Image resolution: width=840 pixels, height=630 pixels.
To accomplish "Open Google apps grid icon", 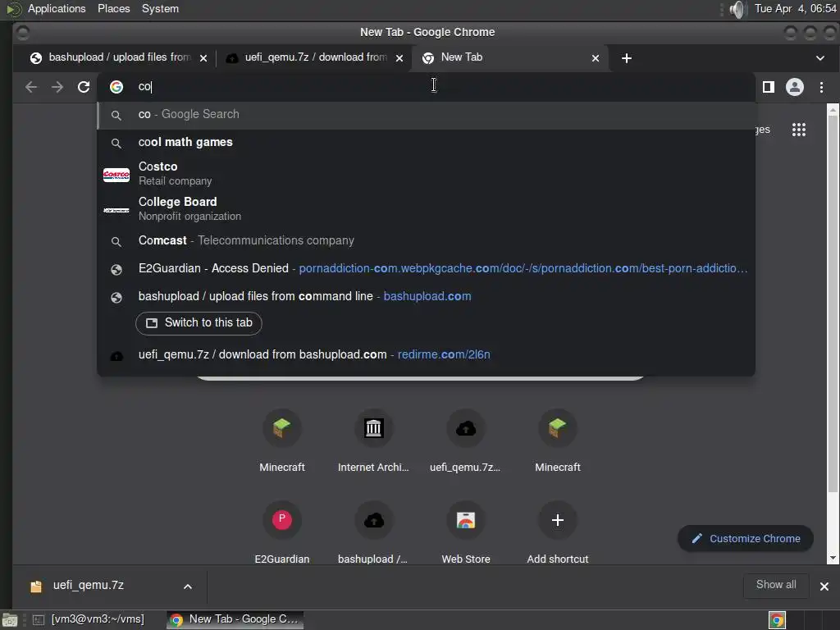I will click(x=799, y=130).
